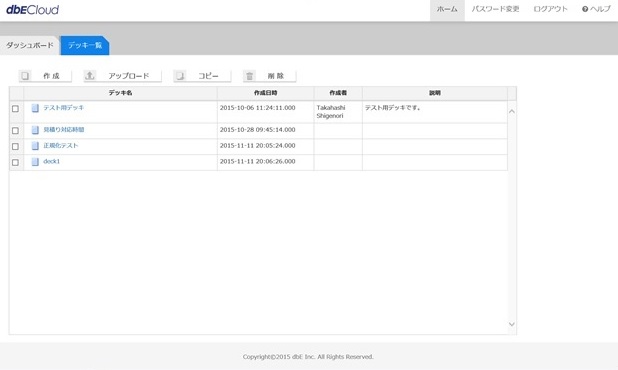
Task: Click the dbECloud logo
Action: coord(33,9)
